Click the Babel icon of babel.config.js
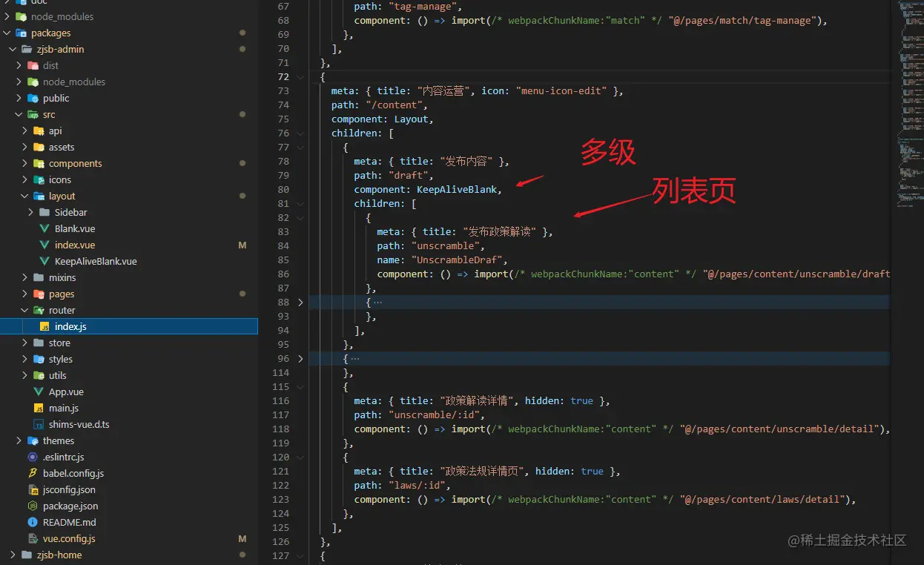 33,473
